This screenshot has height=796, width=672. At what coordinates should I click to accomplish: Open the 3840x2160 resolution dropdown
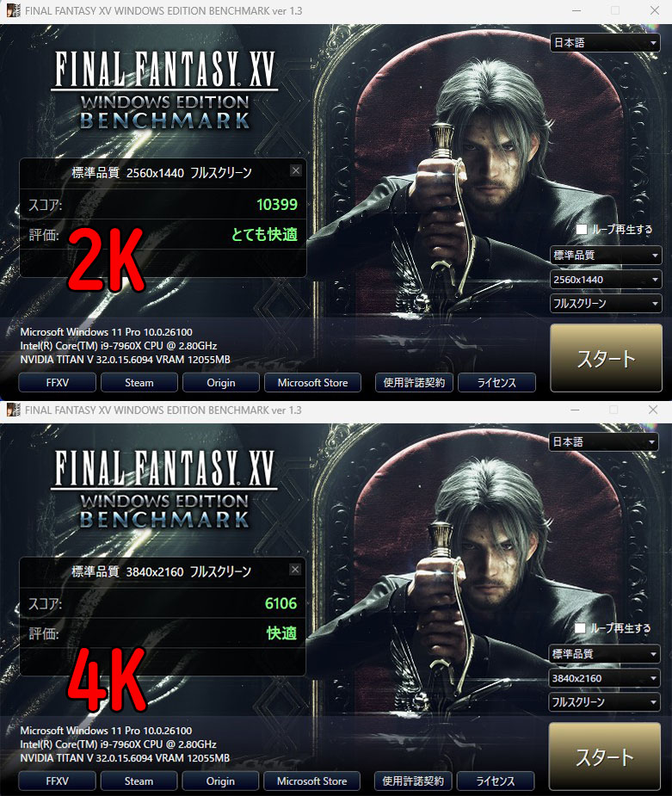604,678
